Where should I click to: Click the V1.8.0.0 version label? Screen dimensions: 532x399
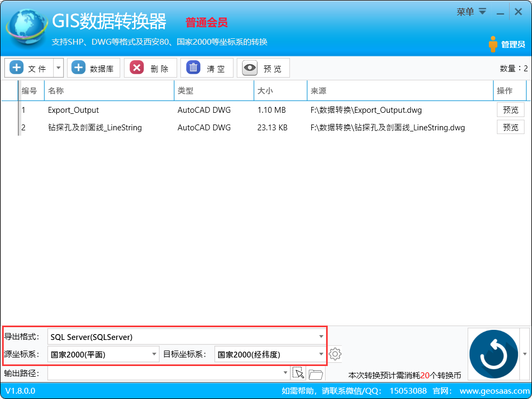point(20,391)
